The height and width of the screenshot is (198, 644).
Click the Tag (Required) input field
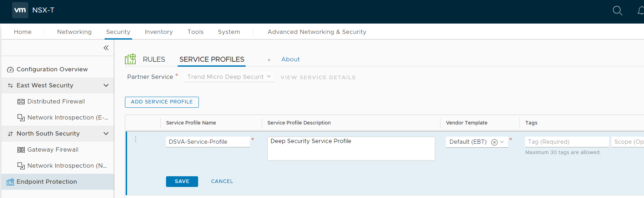[x=567, y=142]
